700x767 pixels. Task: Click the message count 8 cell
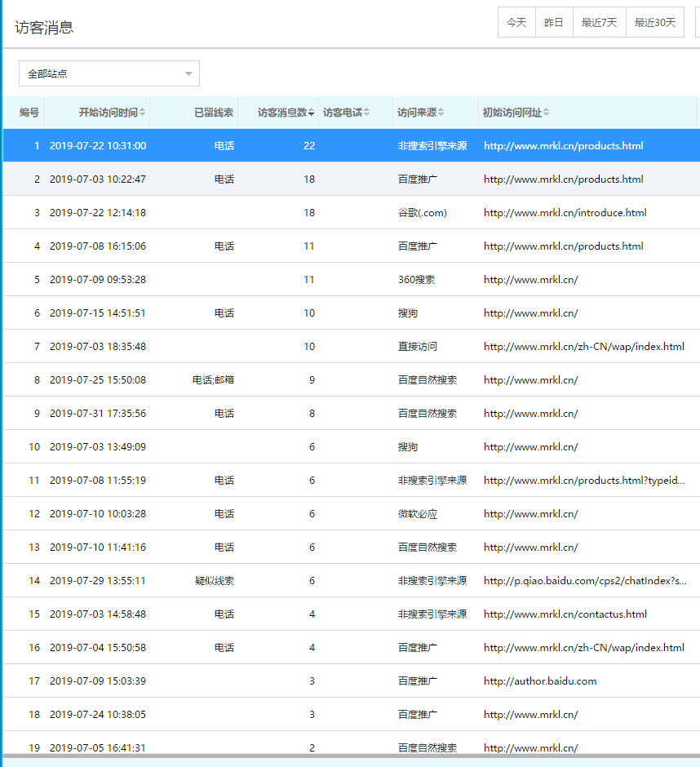[312, 414]
